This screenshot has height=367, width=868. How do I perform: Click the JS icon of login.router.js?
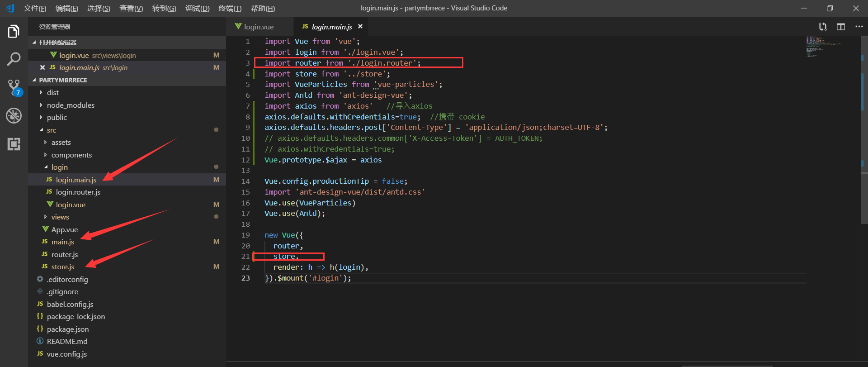pyautogui.click(x=49, y=192)
